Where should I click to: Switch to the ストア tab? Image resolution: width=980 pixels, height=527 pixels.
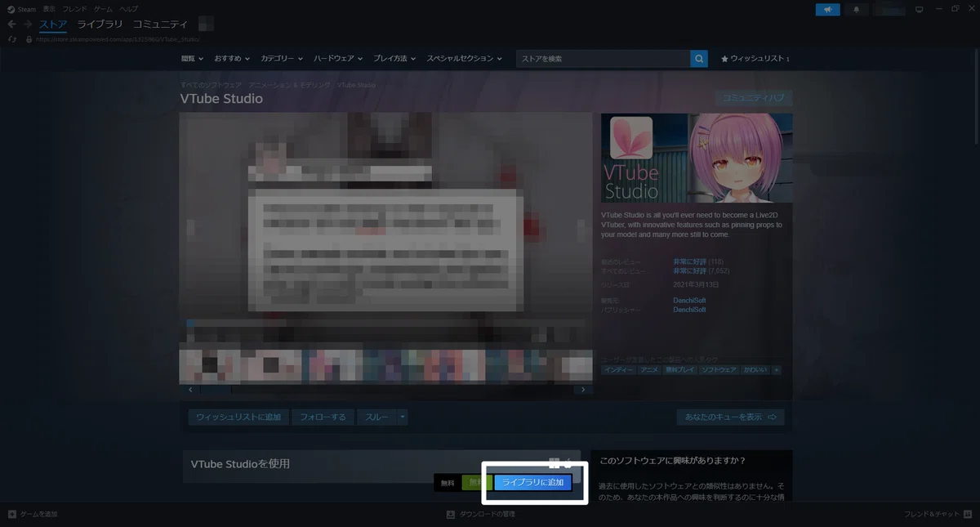(53, 25)
